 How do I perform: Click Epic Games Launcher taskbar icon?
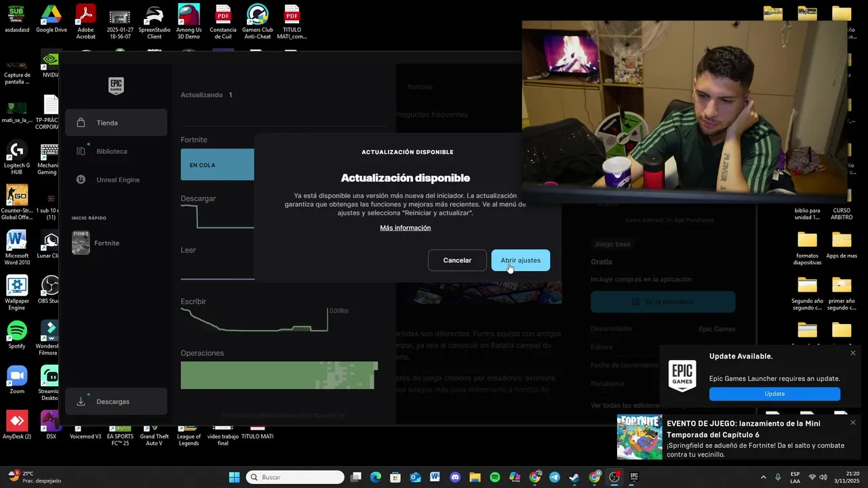point(634,477)
